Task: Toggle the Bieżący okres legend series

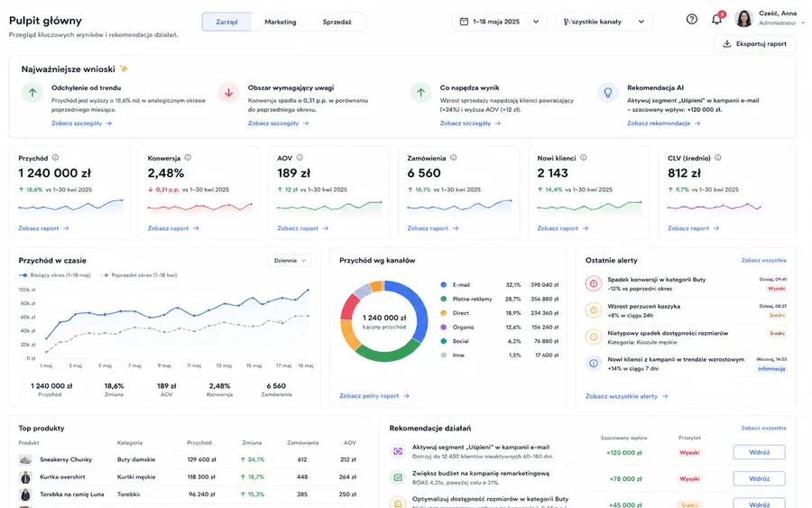Action: coord(54,275)
